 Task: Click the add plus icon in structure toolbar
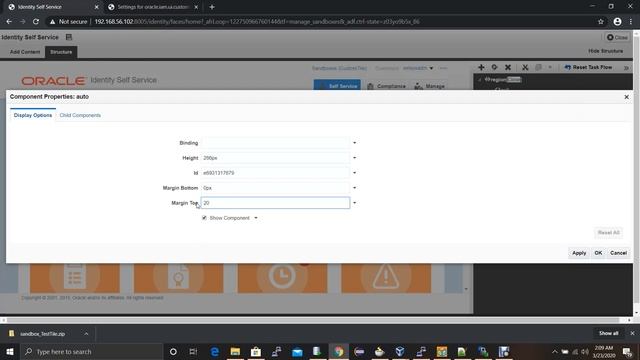(481, 67)
